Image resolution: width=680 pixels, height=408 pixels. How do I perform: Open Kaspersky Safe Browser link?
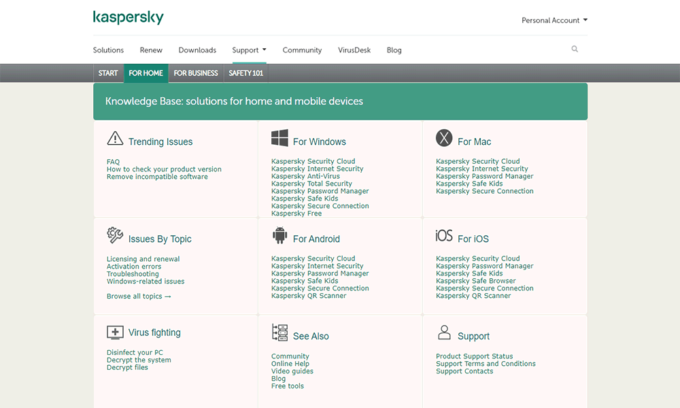click(476, 281)
